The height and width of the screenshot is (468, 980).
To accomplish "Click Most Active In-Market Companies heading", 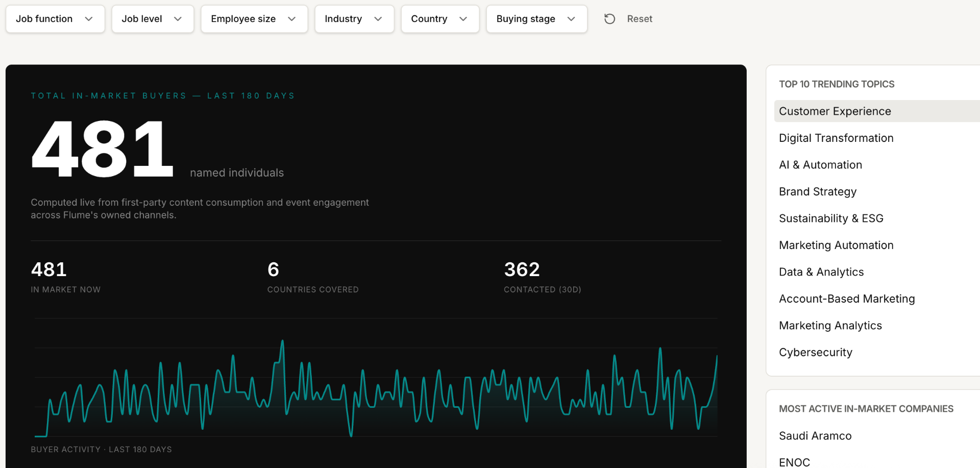I will pyautogui.click(x=866, y=409).
